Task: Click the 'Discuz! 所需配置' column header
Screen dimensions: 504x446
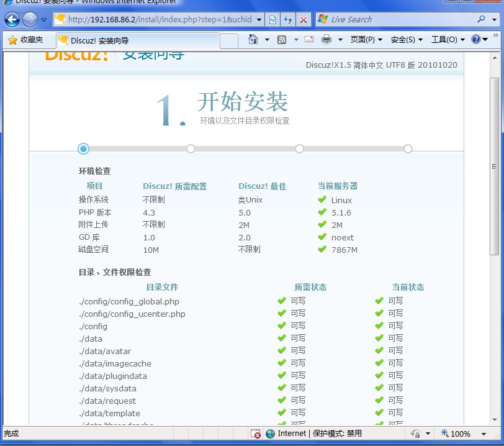Action: pos(175,186)
